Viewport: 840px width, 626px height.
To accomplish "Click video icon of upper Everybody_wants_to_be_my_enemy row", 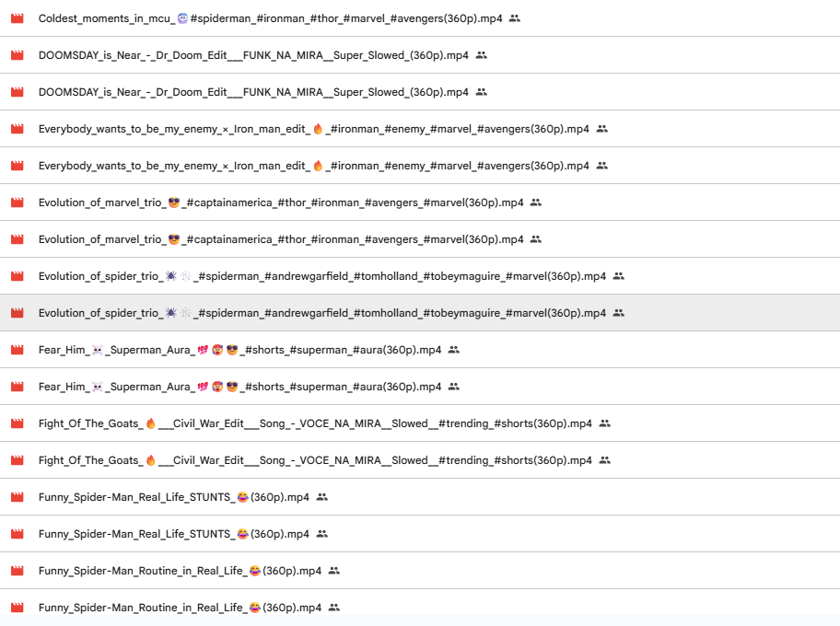I will tap(17, 129).
